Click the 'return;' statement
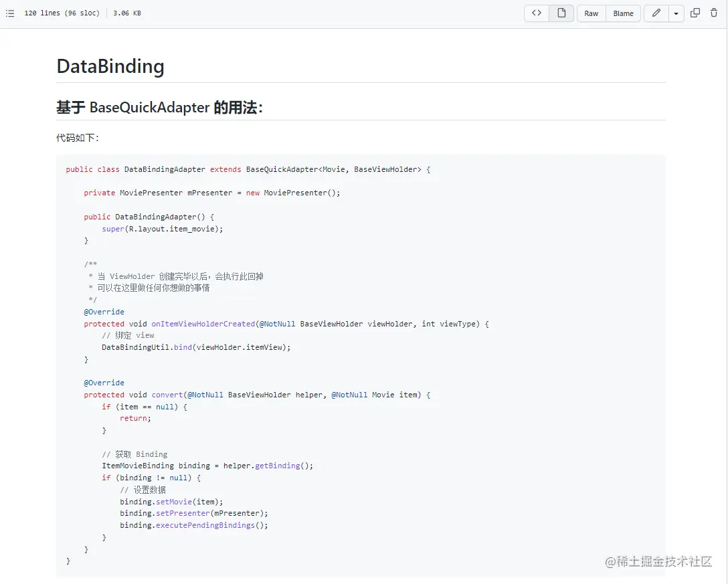The image size is (728, 584). tap(136, 418)
